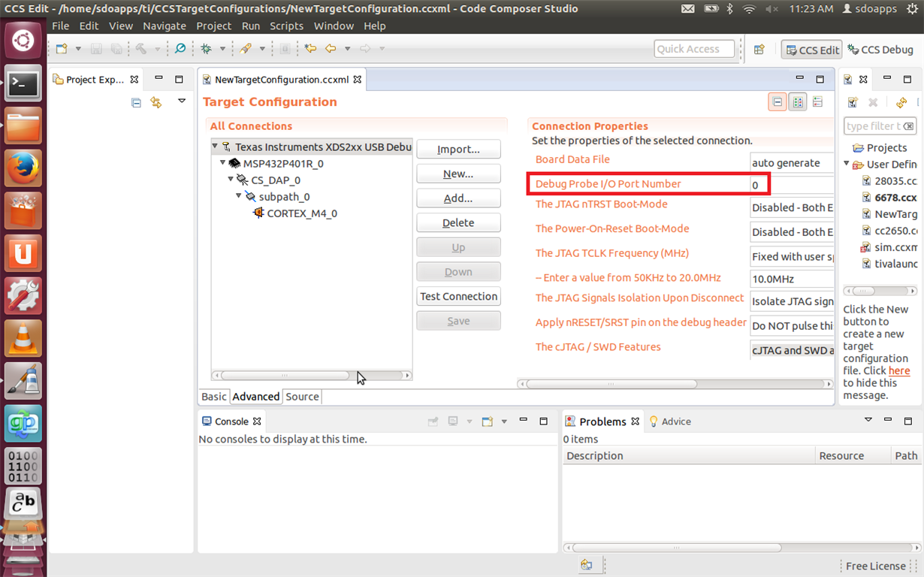Open System Settings wrench icon in dock

pos(23,296)
